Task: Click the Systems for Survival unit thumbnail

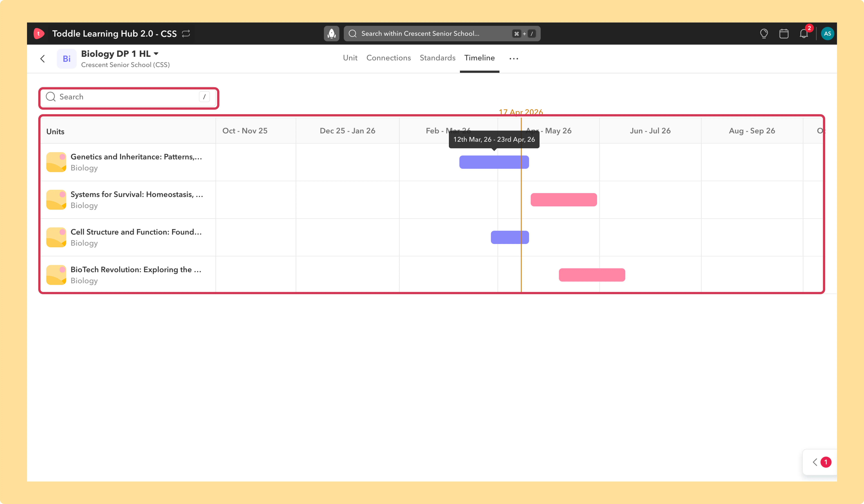Action: coord(56,200)
